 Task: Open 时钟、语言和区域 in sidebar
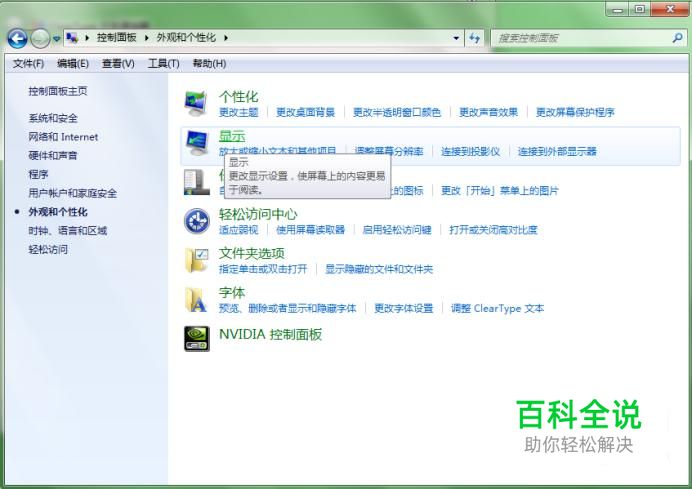pyautogui.click(x=68, y=230)
